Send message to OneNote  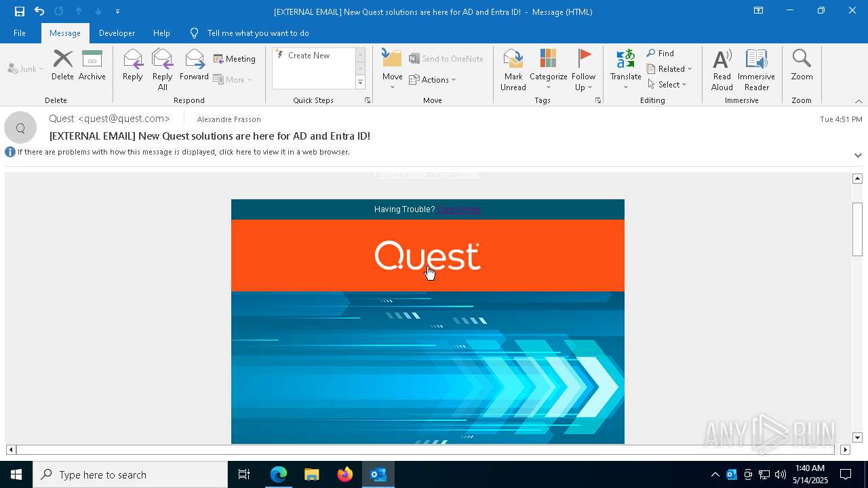(446, 59)
